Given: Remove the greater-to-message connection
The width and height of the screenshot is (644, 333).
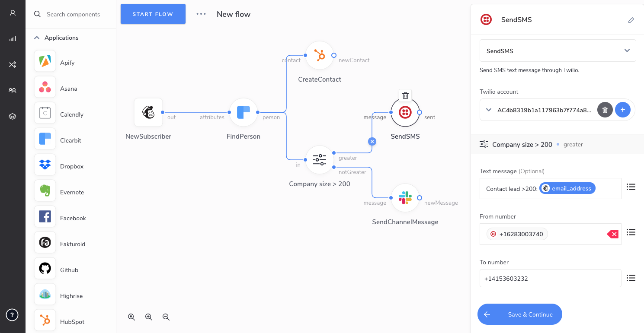Looking at the screenshot, I should pyautogui.click(x=372, y=141).
